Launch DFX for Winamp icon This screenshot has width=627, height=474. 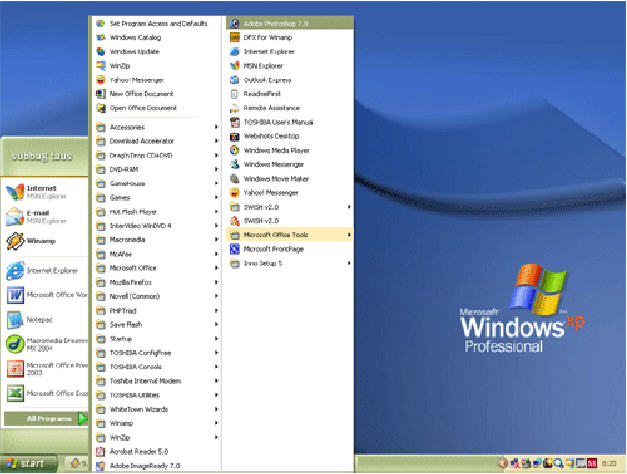[x=235, y=37]
